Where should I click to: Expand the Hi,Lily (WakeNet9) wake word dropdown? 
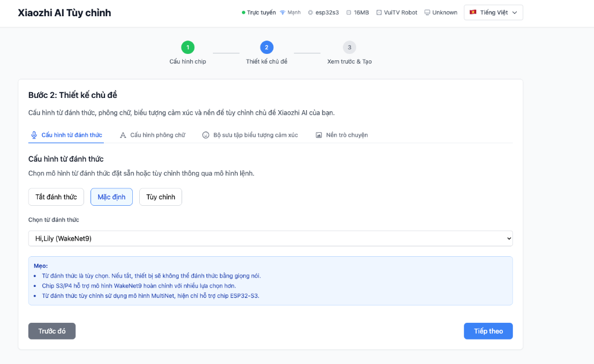tap(270, 238)
